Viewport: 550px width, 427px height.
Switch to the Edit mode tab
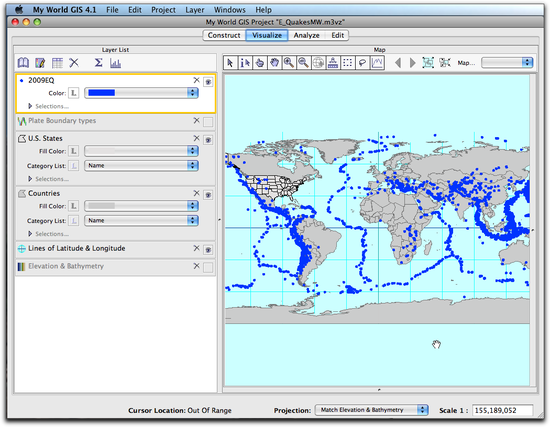pos(337,35)
